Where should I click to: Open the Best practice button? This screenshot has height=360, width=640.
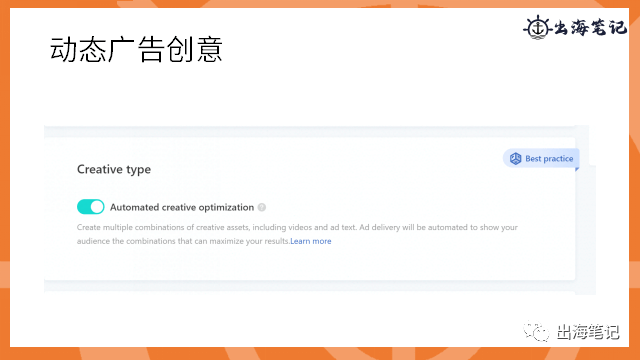click(541, 158)
